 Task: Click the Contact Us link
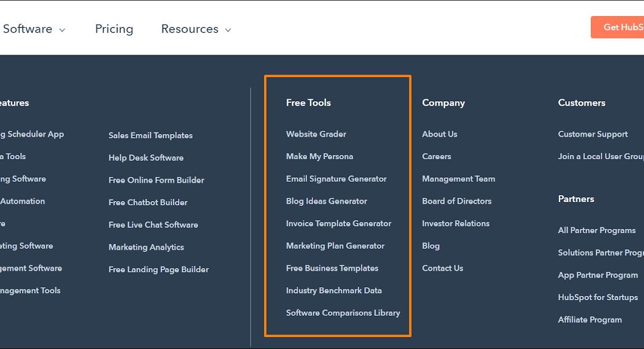(x=442, y=268)
